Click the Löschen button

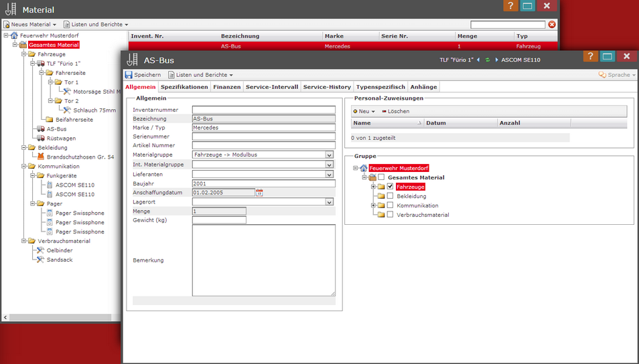click(x=395, y=111)
